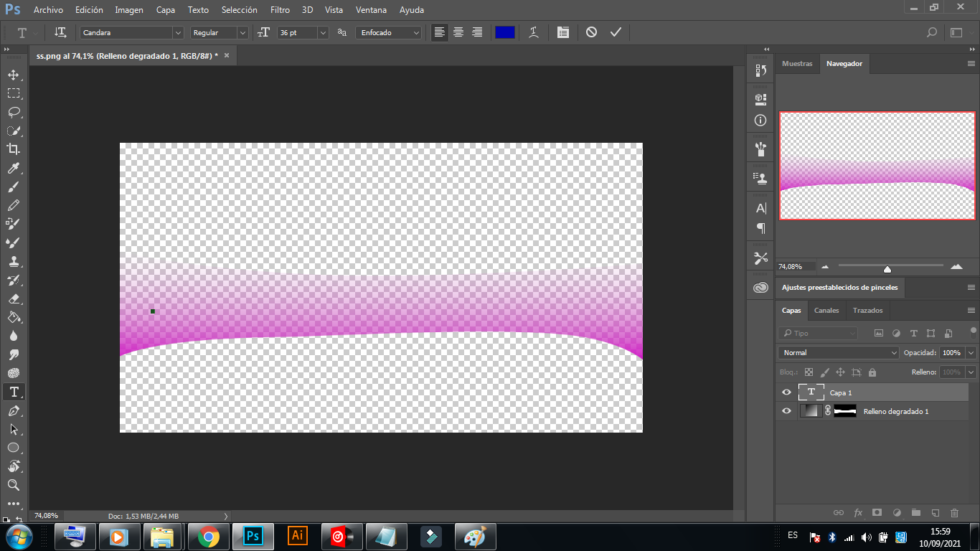Image resolution: width=980 pixels, height=551 pixels.
Task: Create a new layer
Action: tap(935, 513)
